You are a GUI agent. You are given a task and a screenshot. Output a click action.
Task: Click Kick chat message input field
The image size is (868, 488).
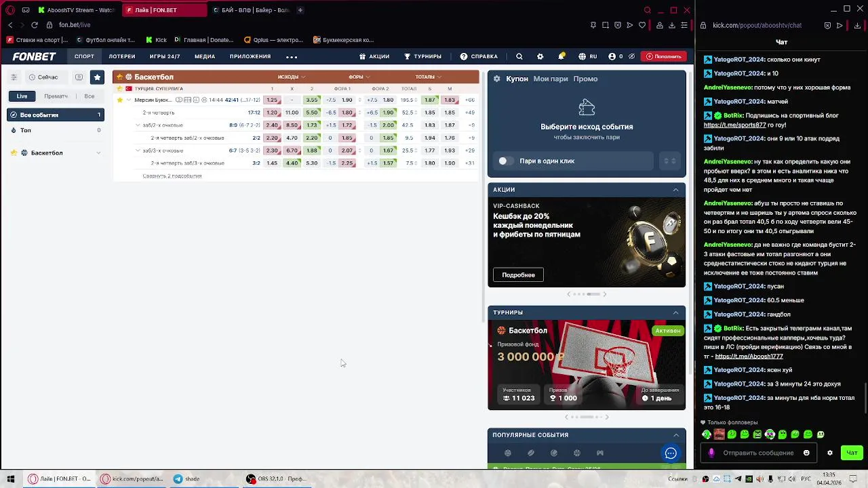(x=758, y=453)
